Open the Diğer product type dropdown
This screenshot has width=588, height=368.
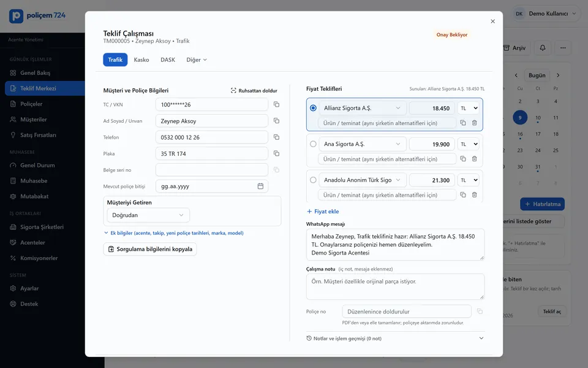tap(197, 59)
